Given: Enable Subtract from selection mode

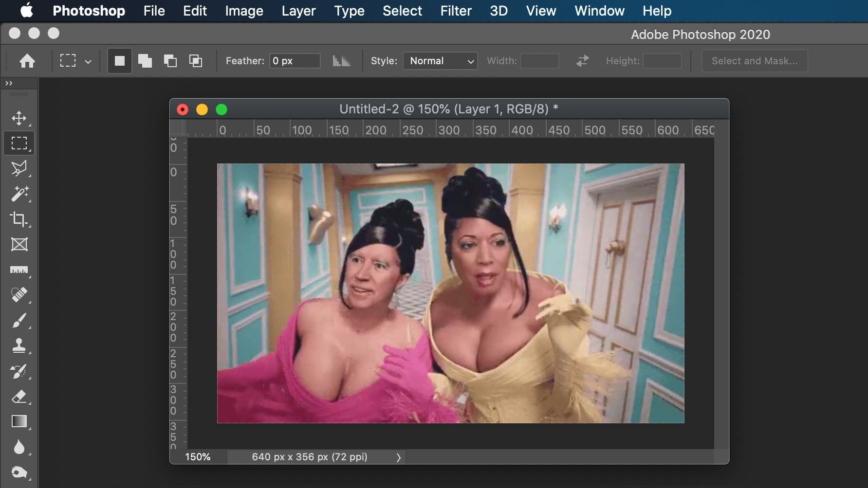Looking at the screenshot, I should (170, 61).
